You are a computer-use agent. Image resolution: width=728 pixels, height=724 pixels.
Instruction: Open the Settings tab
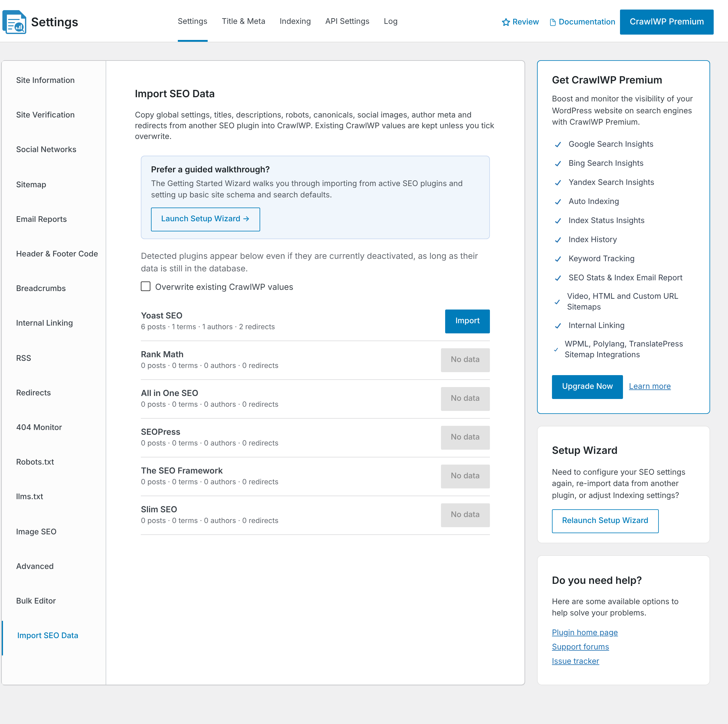click(x=192, y=21)
